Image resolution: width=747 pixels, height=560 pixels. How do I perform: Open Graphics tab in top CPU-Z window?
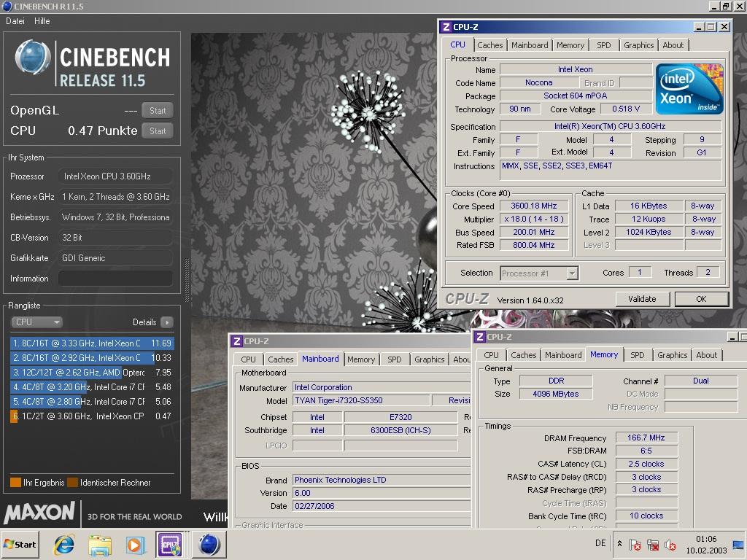pyautogui.click(x=638, y=45)
